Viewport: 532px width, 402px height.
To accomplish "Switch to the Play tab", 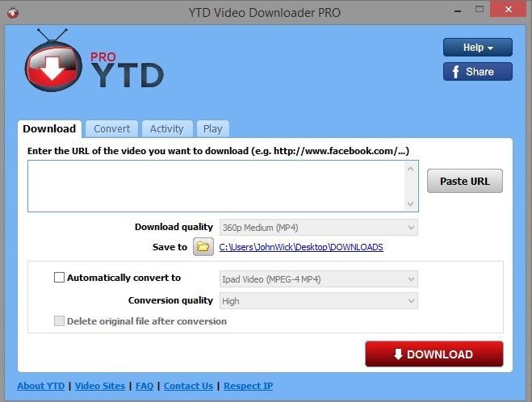I will point(213,129).
